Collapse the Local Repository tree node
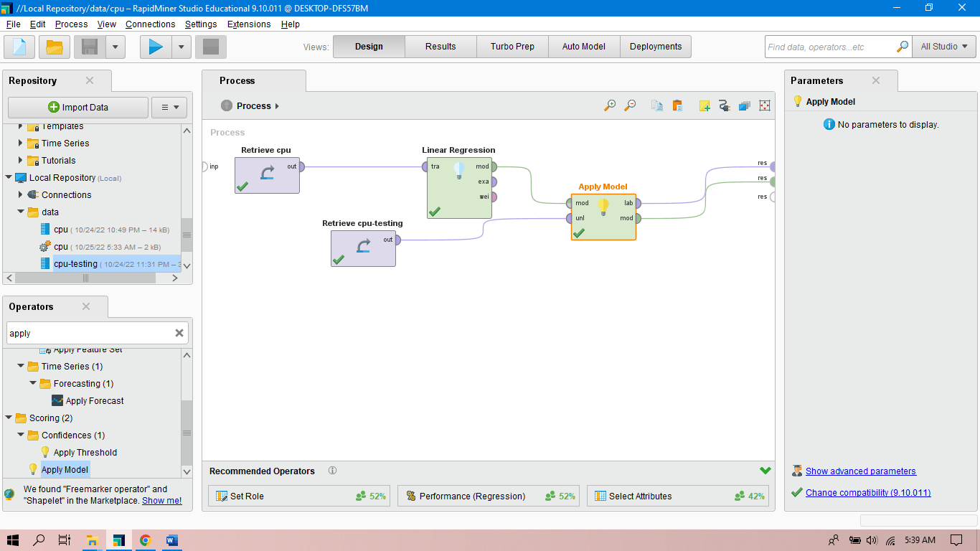This screenshot has height=551, width=980. coord(8,177)
